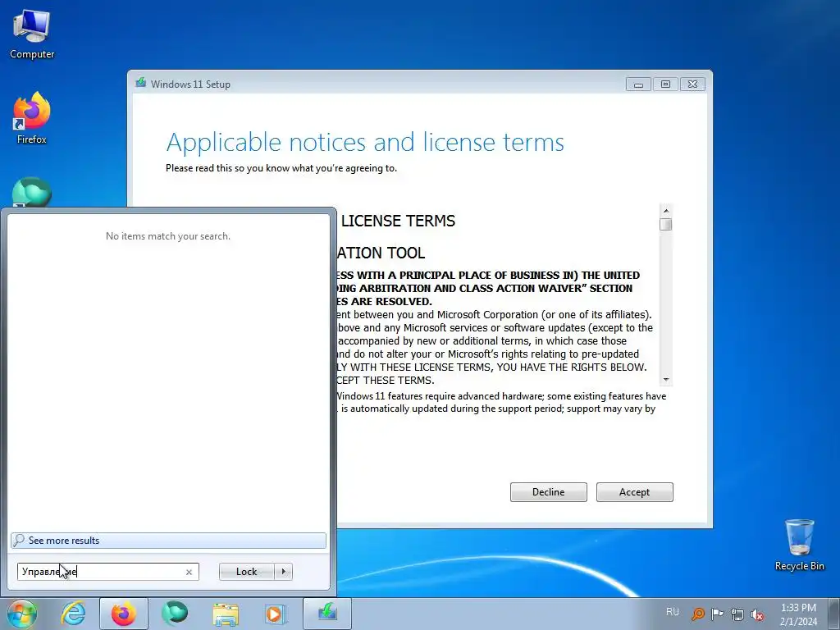Launch Windows Media Player from taskbar
The width and height of the screenshot is (840, 630).
coord(276,614)
